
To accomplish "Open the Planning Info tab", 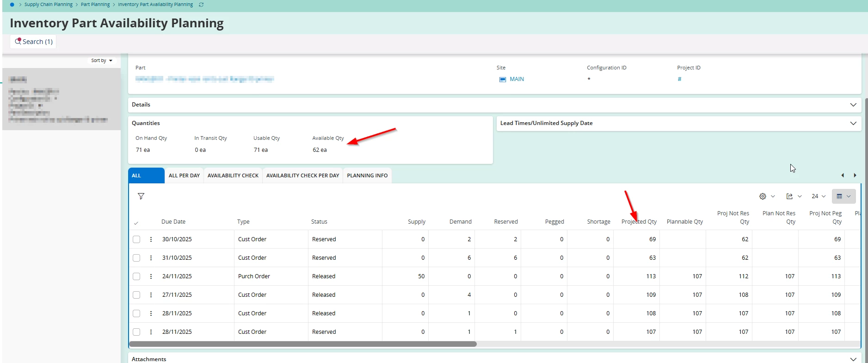I will pyautogui.click(x=367, y=175).
